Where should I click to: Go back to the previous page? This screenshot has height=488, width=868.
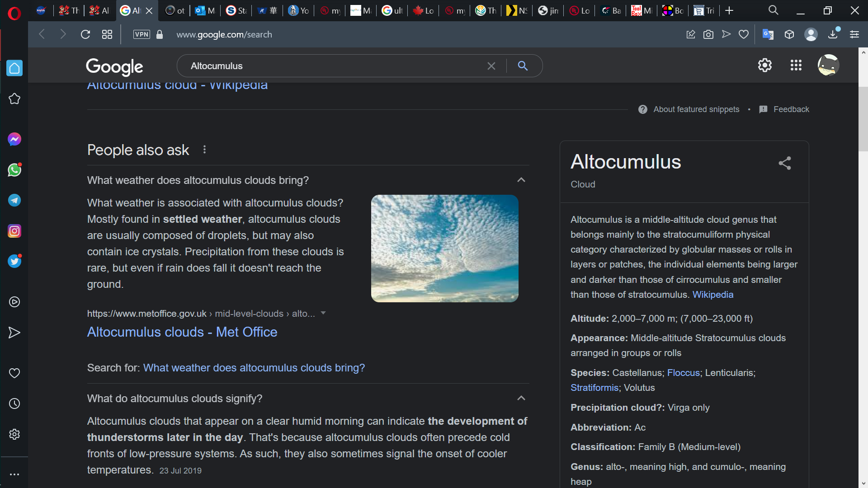point(42,34)
